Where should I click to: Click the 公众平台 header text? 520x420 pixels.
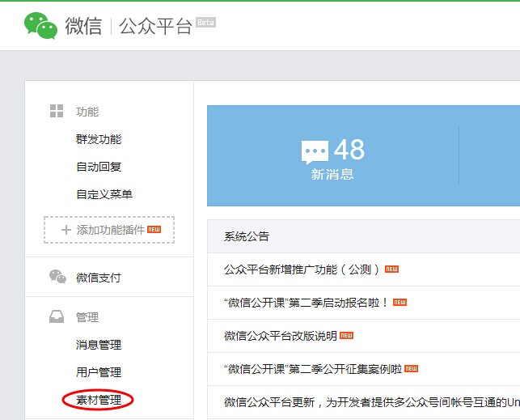point(155,26)
